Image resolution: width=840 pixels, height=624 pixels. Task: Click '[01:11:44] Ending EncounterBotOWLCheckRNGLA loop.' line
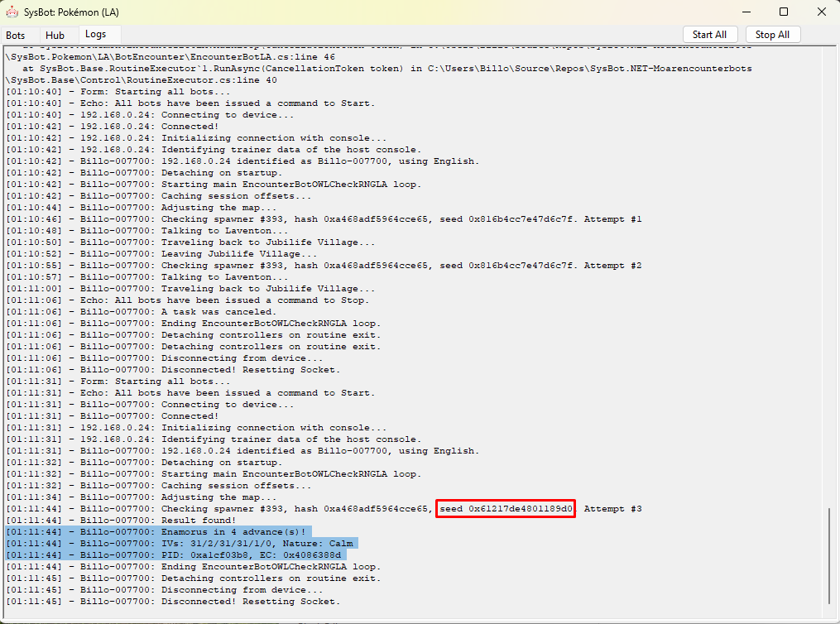pos(194,567)
